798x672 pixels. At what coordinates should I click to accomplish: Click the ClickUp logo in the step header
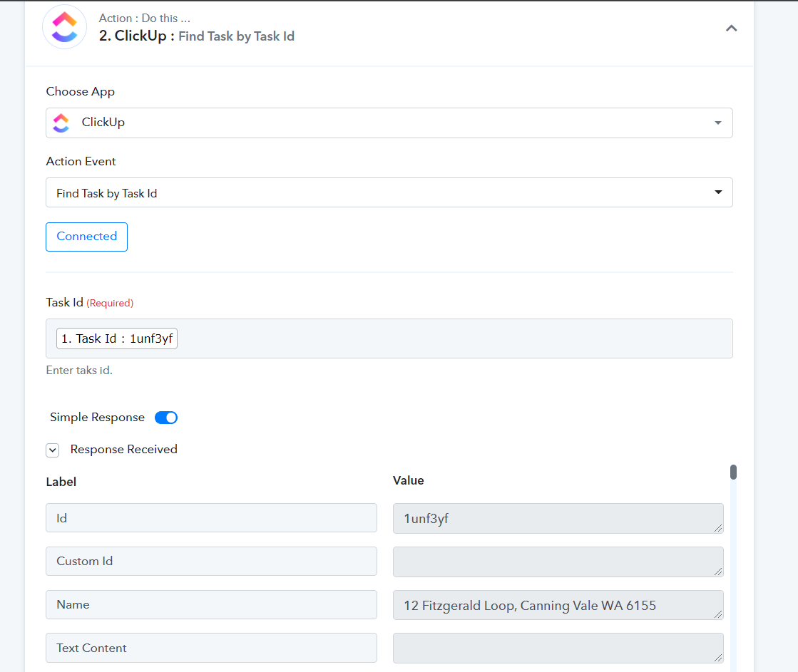click(65, 27)
